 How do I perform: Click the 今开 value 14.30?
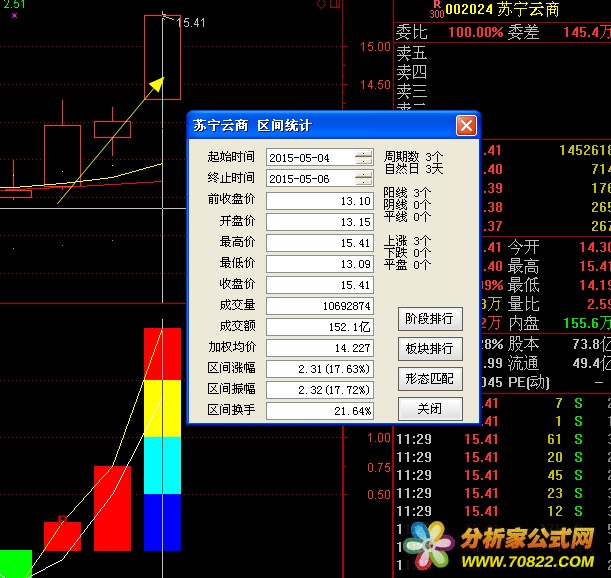[595, 247]
